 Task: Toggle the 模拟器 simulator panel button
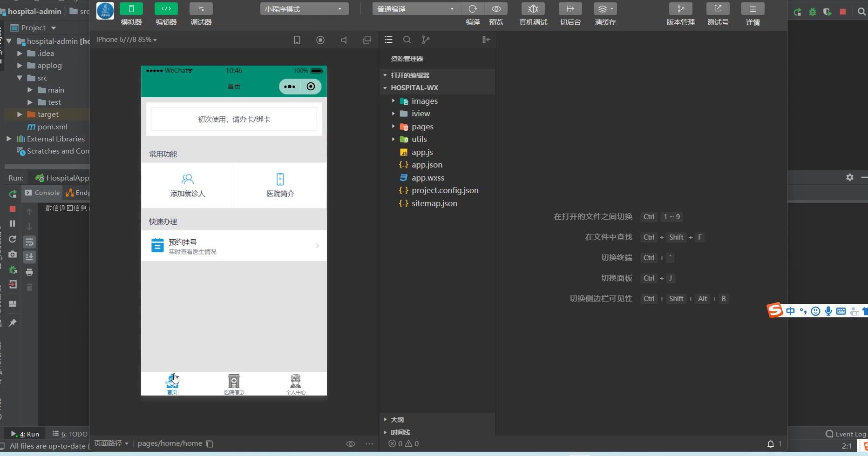(131, 9)
